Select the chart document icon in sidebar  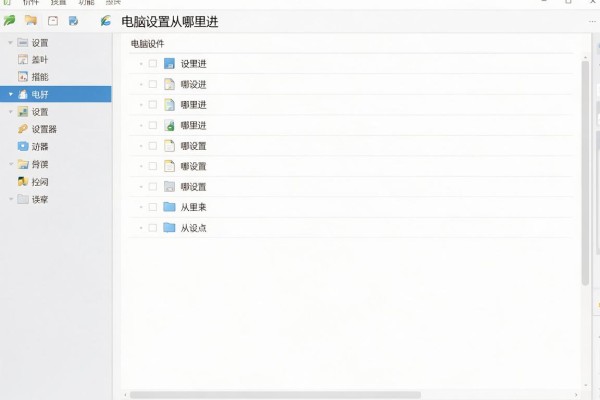(23, 59)
